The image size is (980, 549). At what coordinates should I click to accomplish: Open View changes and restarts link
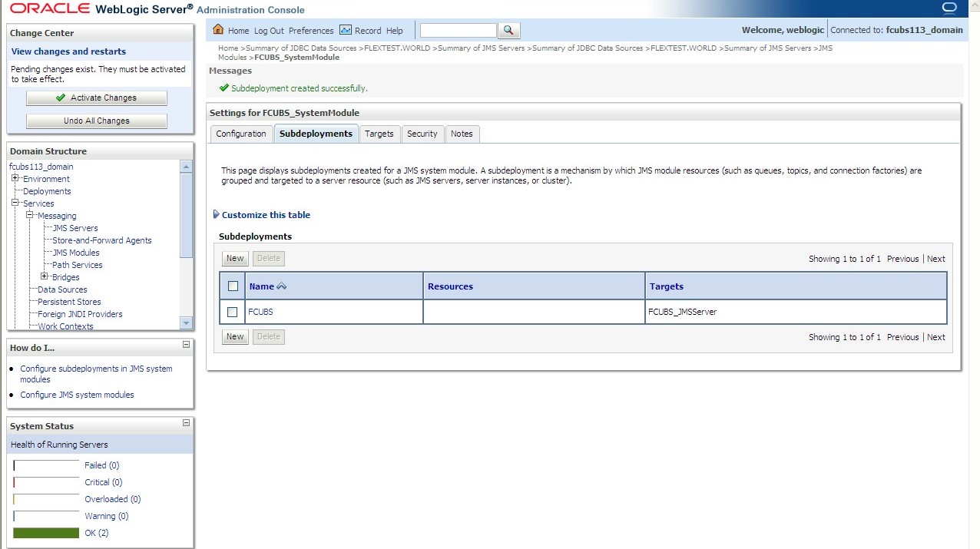(68, 51)
